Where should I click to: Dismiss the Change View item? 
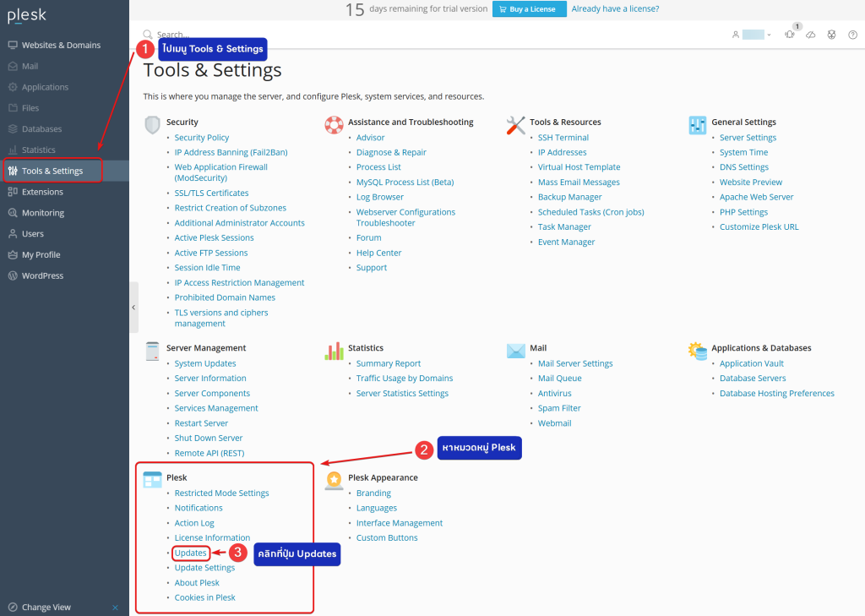point(116,608)
